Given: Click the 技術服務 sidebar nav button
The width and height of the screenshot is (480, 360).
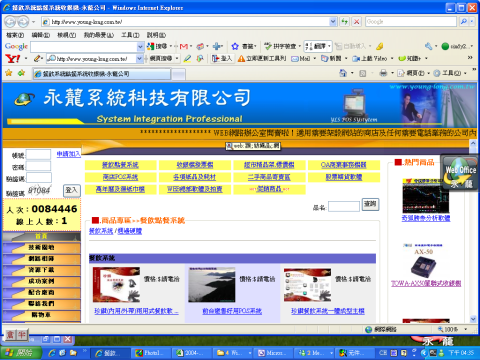Looking at the screenshot, I should tap(42, 247).
